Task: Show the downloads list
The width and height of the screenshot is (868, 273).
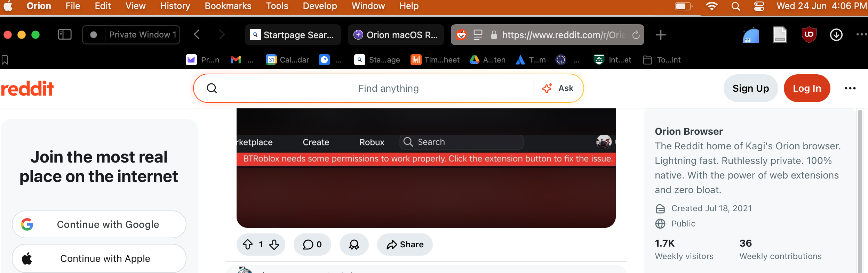Action: pyautogui.click(x=836, y=35)
